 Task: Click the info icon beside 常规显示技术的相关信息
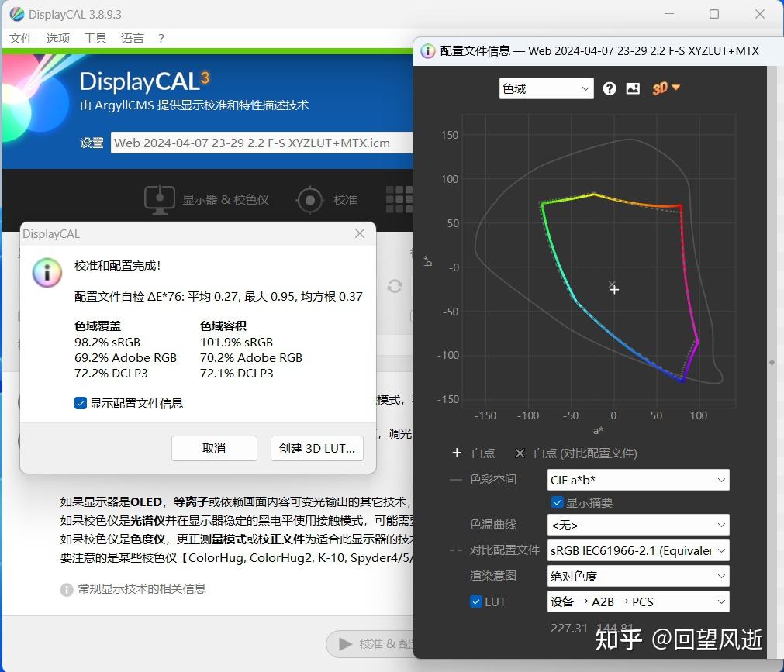click(x=67, y=590)
